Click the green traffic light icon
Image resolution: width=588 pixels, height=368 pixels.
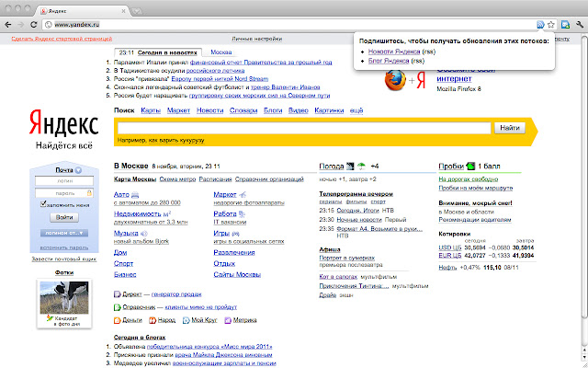click(x=470, y=166)
